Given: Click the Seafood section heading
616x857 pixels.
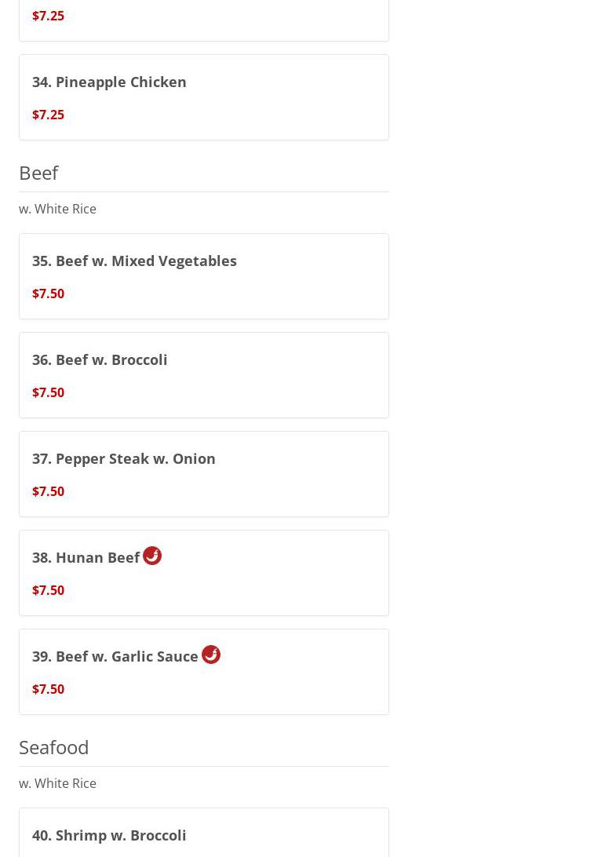Looking at the screenshot, I should (53, 747).
